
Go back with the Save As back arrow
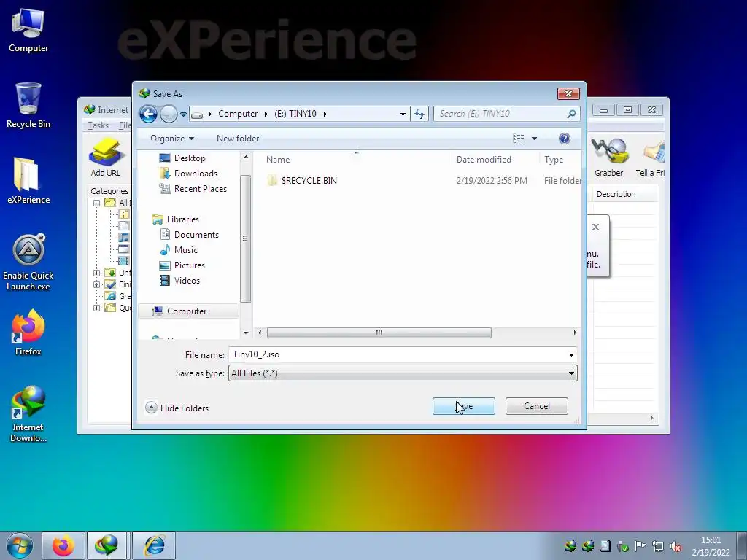[148, 114]
